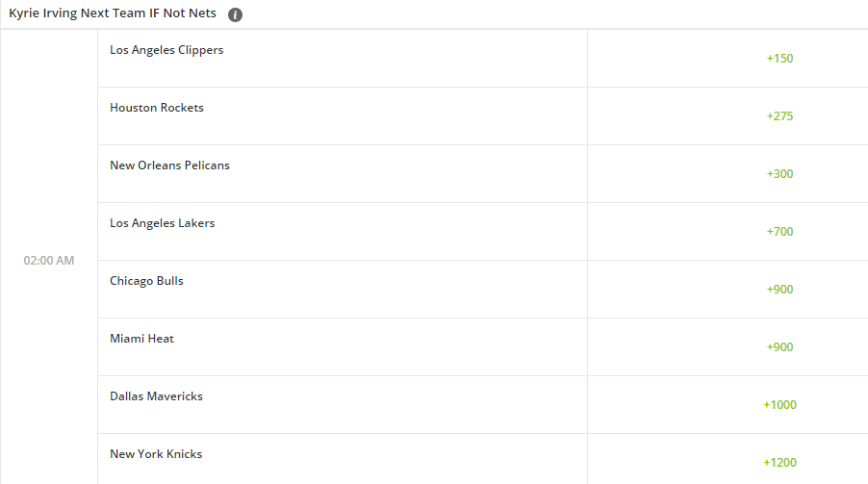
Task: Select New York Knicks +1200 odds
Action: pyautogui.click(x=779, y=463)
